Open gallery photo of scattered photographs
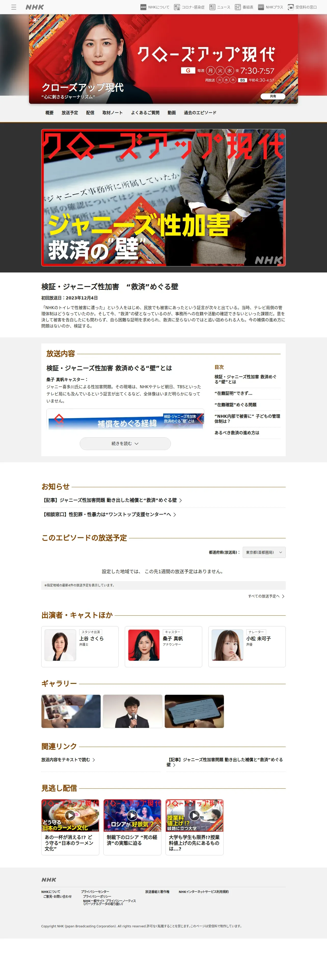The height and width of the screenshot is (980, 327). tap(71, 711)
